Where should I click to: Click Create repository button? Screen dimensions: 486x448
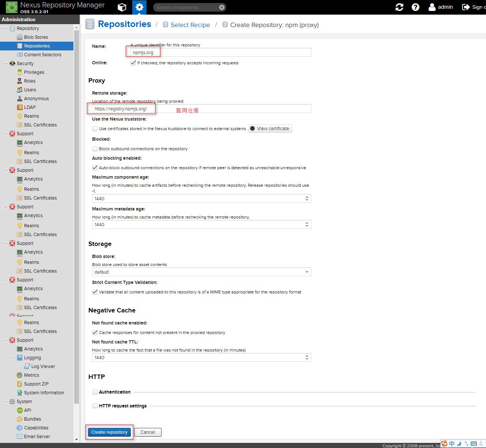pyautogui.click(x=109, y=432)
